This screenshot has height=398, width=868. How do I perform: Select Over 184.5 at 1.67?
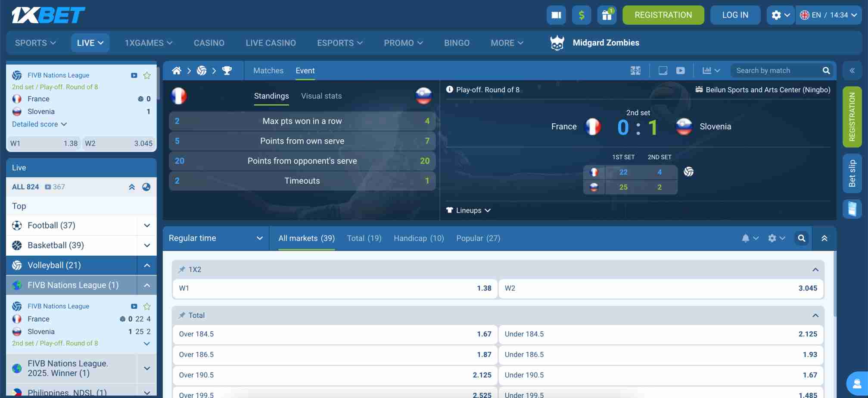[335, 334]
